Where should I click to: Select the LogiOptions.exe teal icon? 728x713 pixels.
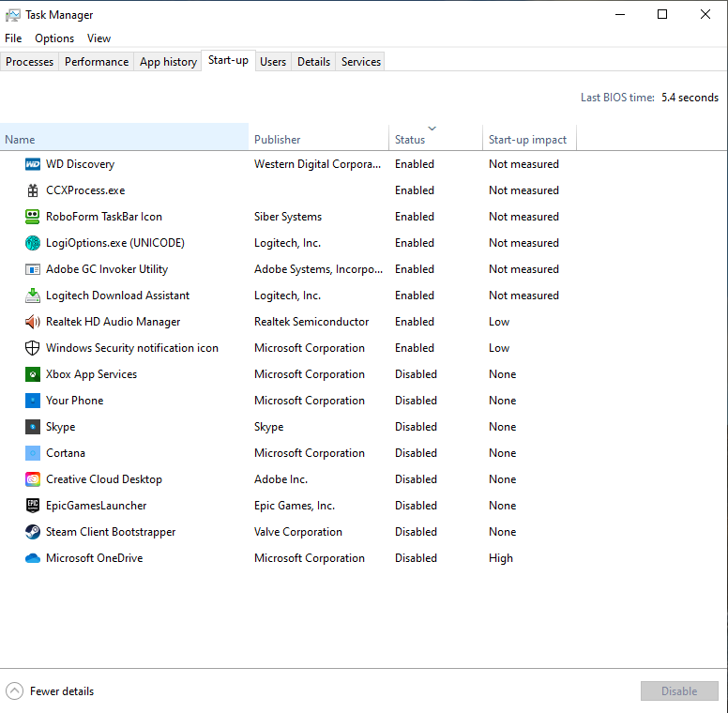click(x=33, y=243)
